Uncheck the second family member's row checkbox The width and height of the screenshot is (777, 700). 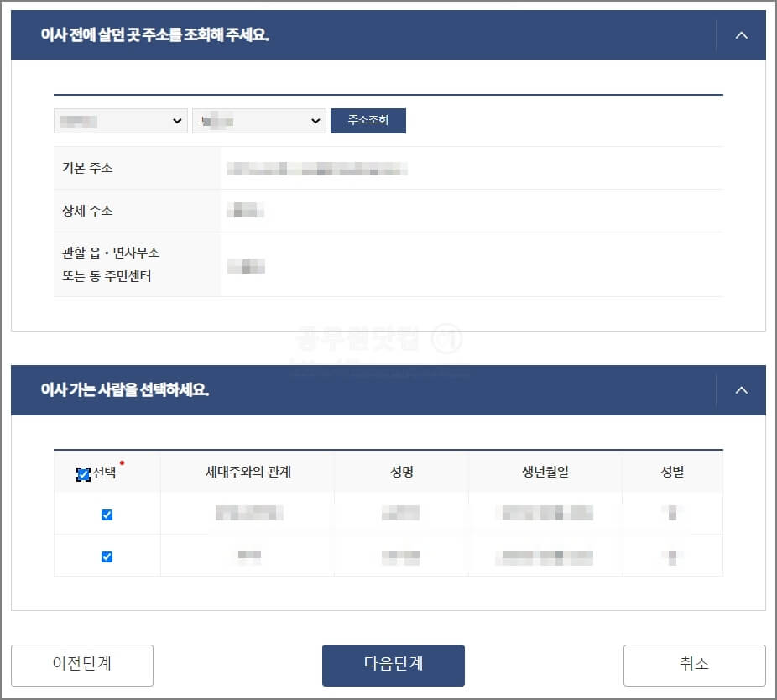tap(107, 555)
